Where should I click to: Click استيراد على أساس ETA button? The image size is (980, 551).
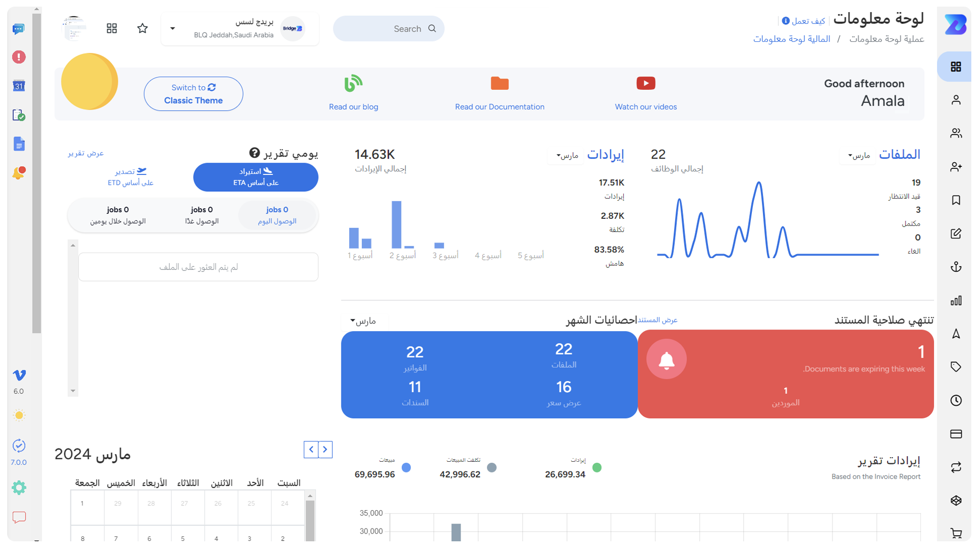tap(255, 178)
